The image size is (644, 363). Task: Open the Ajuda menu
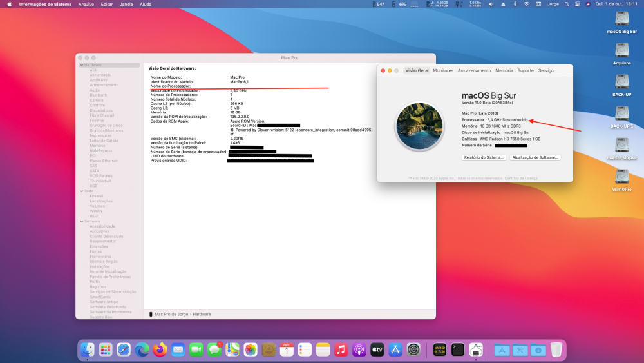pos(146,4)
